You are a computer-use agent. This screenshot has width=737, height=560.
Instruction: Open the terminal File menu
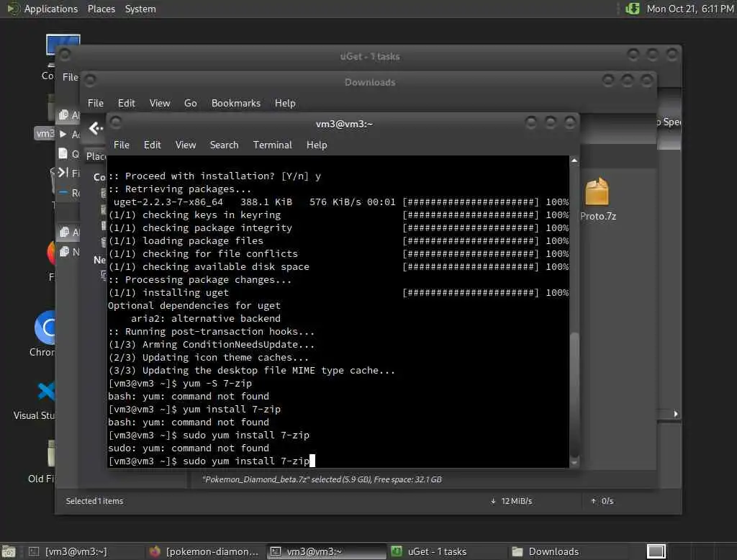tap(121, 145)
